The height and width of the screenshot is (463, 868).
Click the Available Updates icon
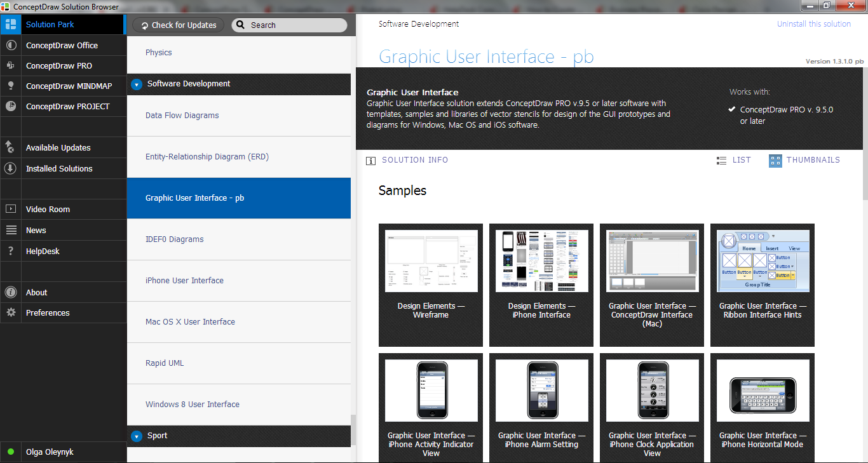tap(10, 147)
